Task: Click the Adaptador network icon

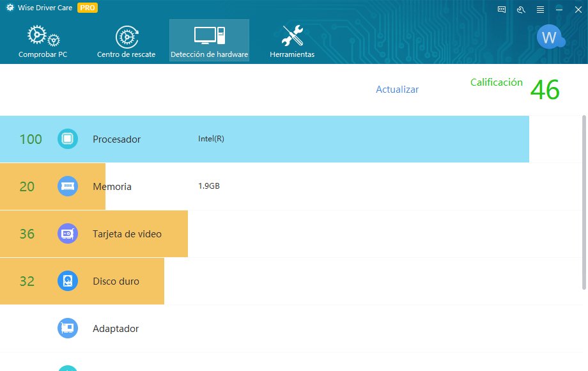Action: [x=67, y=328]
